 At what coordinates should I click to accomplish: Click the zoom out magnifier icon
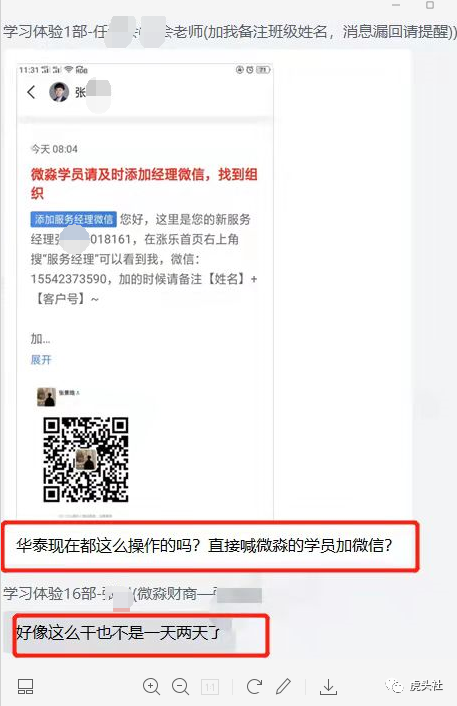181,686
